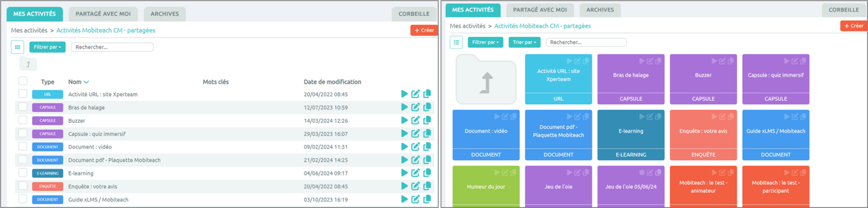Open the Activité URL : site Xperteam card

558,79
